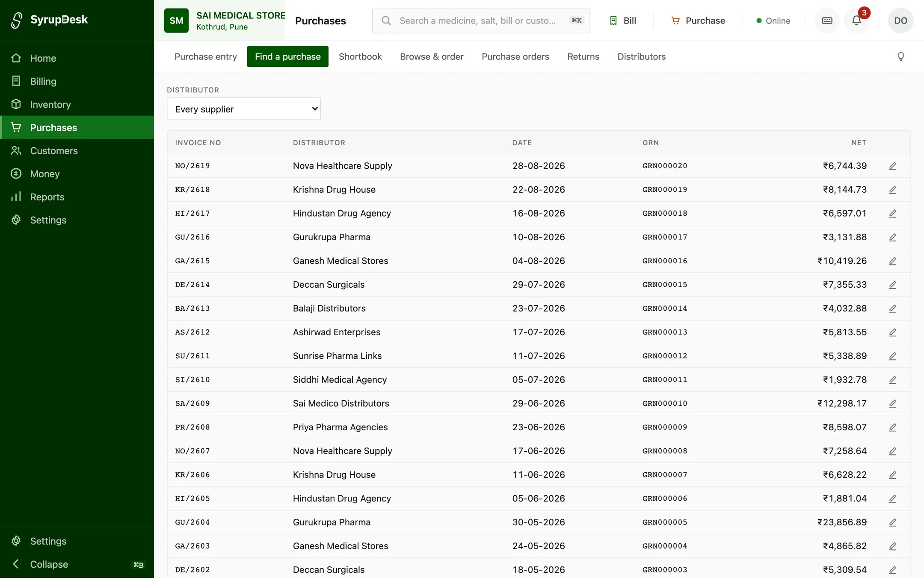Open the Purchase orders tab

[x=515, y=57]
